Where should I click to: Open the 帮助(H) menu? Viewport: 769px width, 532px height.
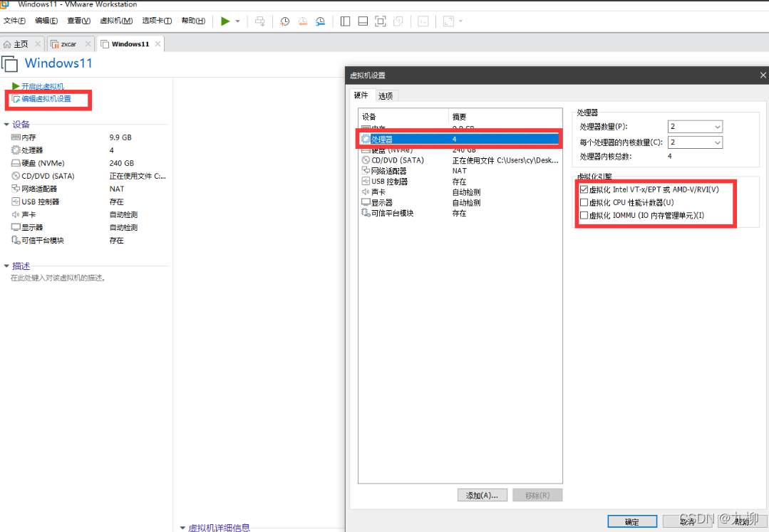click(x=193, y=21)
